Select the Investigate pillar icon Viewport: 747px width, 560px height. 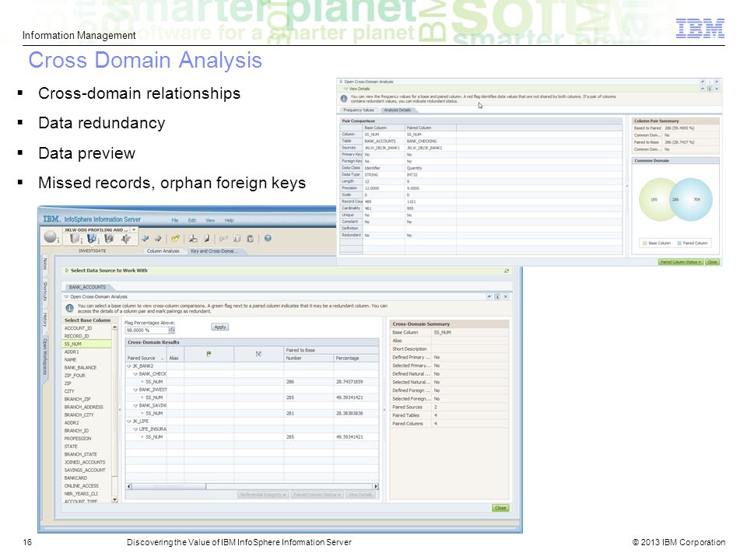tap(92, 238)
